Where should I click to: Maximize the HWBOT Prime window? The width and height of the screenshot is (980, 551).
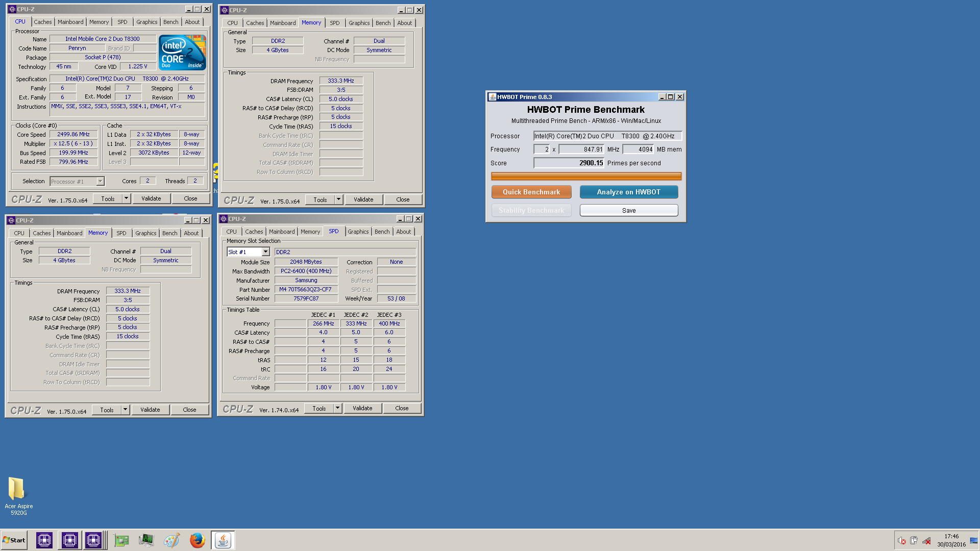pos(671,97)
